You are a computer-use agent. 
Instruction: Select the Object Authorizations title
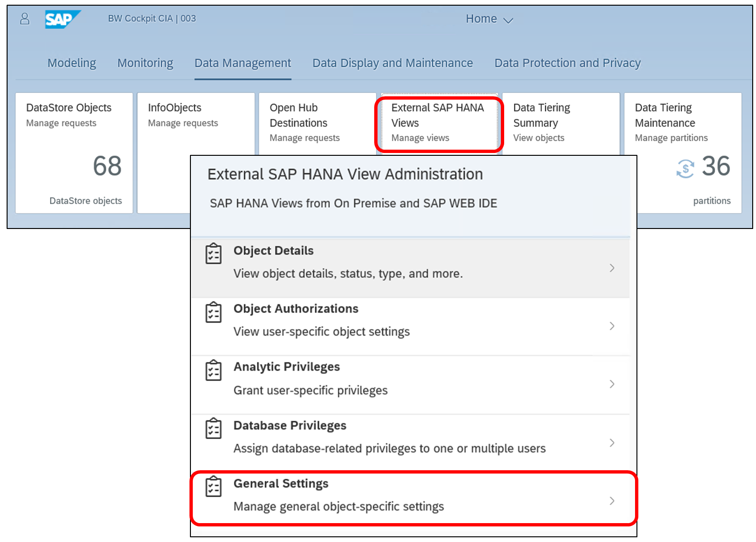click(x=296, y=309)
